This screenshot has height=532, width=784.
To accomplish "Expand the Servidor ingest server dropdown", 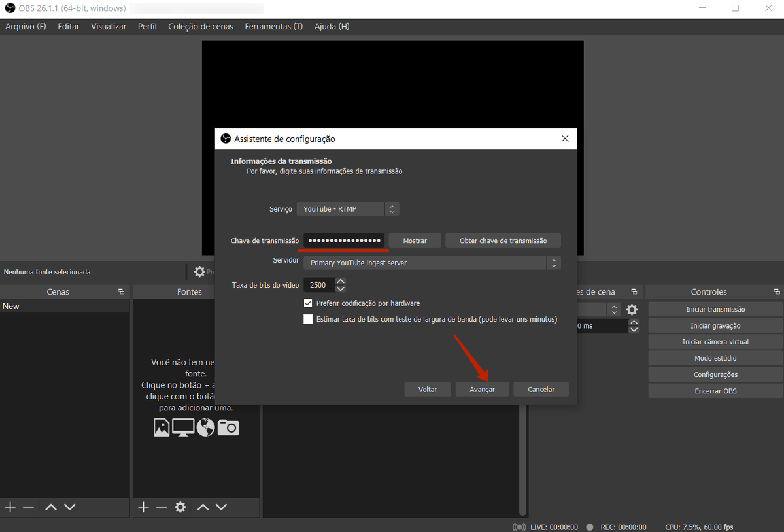I will click(x=432, y=263).
